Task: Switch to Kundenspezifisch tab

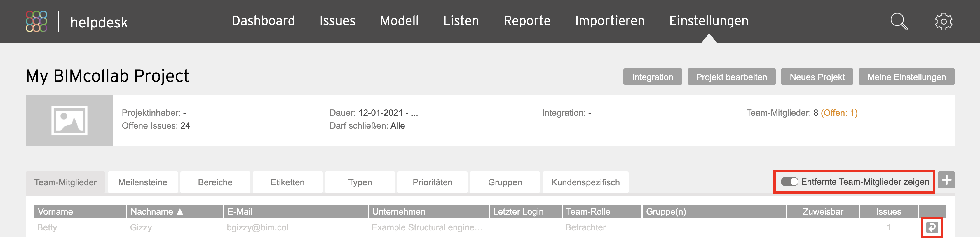Action: click(x=585, y=182)
